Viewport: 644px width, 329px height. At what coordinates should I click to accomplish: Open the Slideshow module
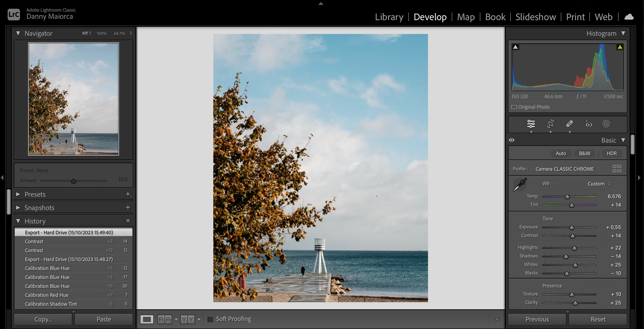click(536, 17)
